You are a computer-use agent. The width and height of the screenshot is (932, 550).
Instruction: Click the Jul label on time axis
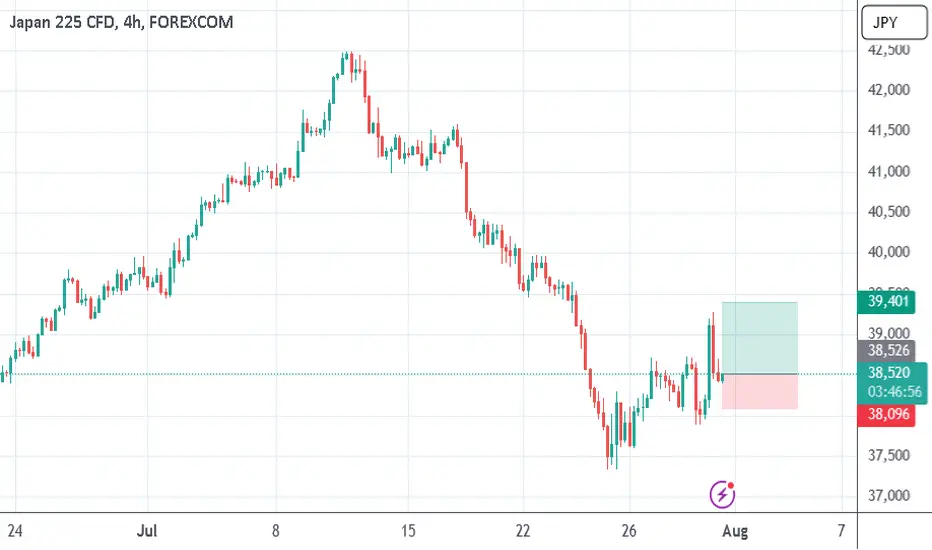[x=147, y=530]
